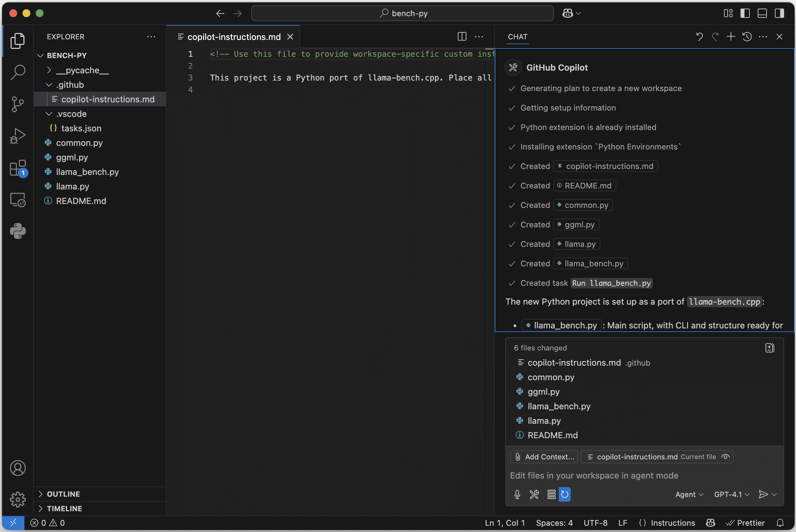Screen dimensions: 796x532
Task: Open the send button dropdown arrow
Action: [774, 494]
